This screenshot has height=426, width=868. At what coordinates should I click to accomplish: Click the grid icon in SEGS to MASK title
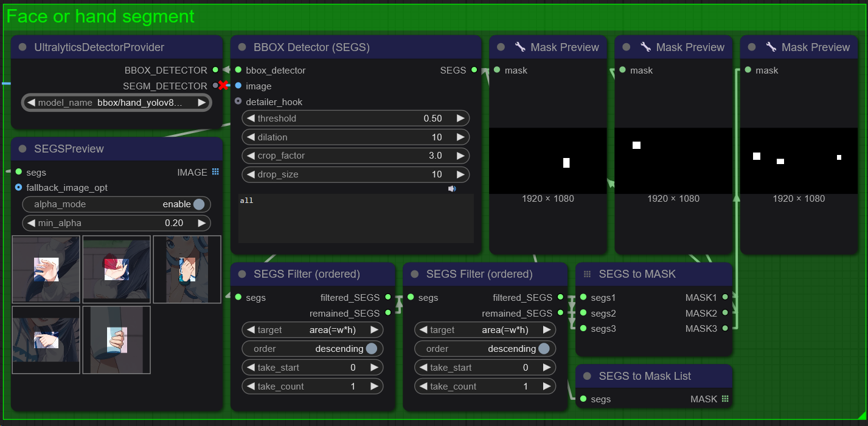[x=587, y=274]
